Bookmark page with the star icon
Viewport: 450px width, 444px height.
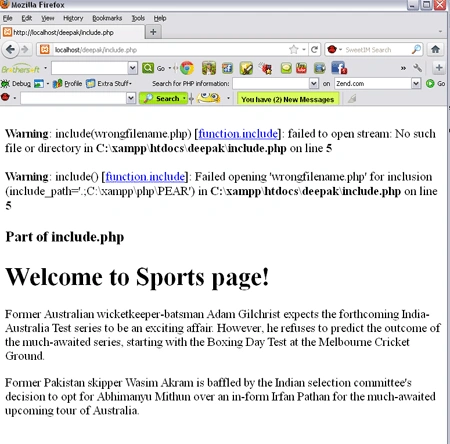(293, 50)
